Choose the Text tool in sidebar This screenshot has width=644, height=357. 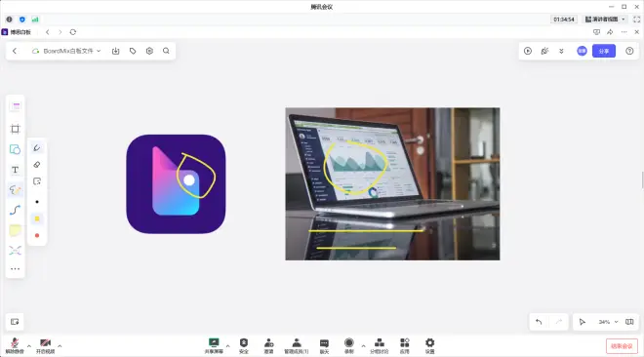tap(16, 170)
